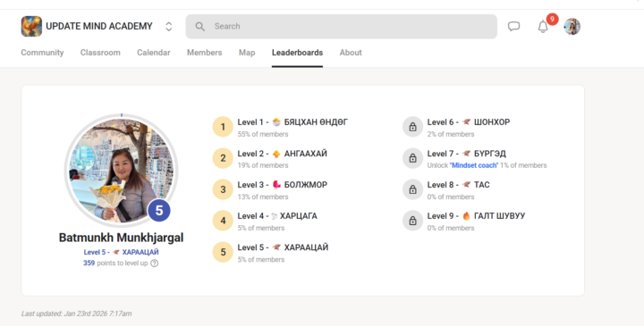
Task: Click the Level 8 lock icon
Action: [412, 189]
